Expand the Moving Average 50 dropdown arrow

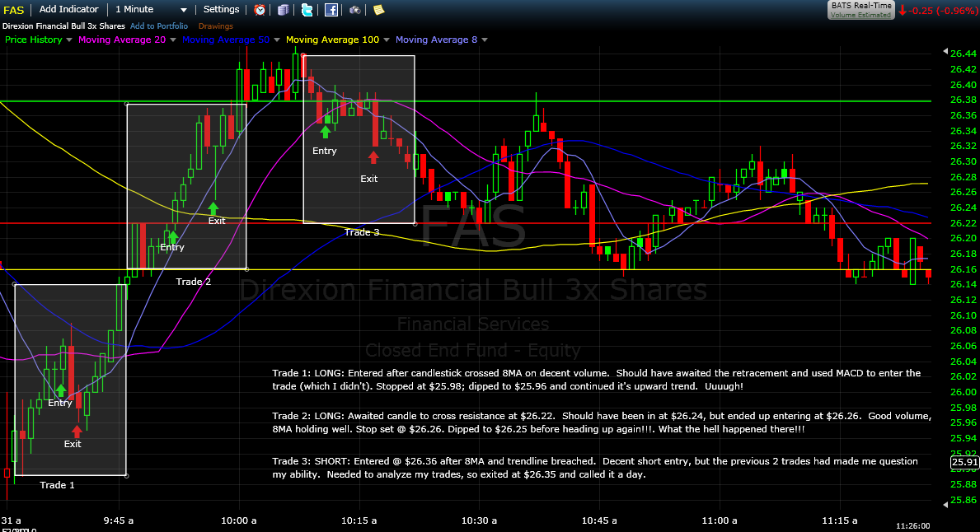click(277, 40)
